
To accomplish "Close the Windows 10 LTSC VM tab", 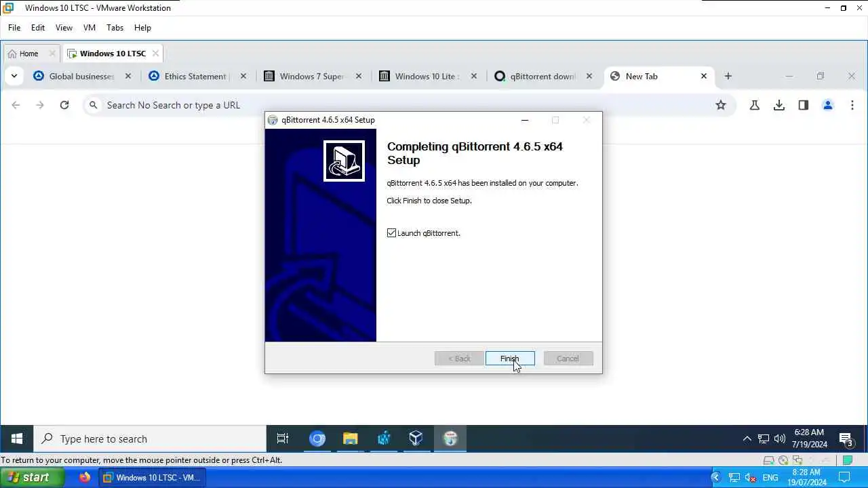I will click(155, 54).
